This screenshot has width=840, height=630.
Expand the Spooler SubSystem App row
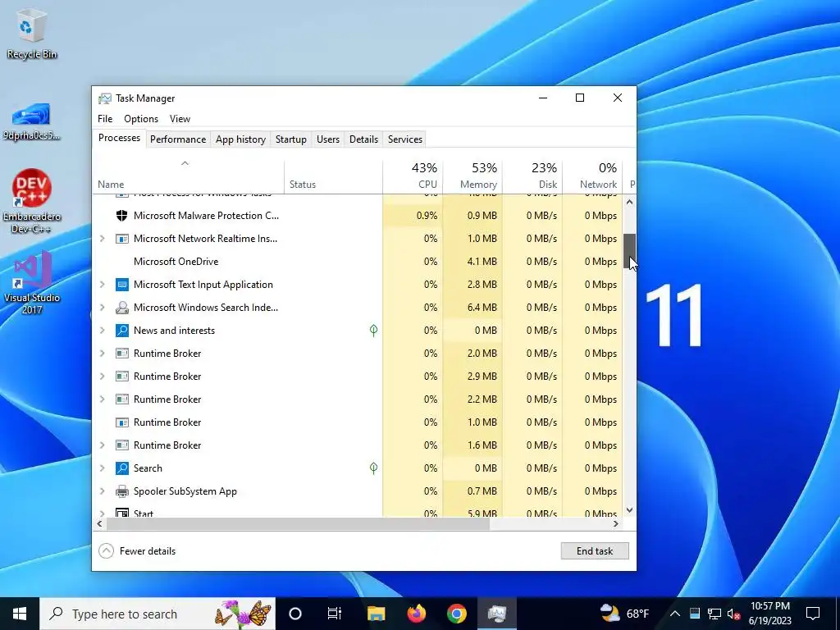(x=103, y=491)
